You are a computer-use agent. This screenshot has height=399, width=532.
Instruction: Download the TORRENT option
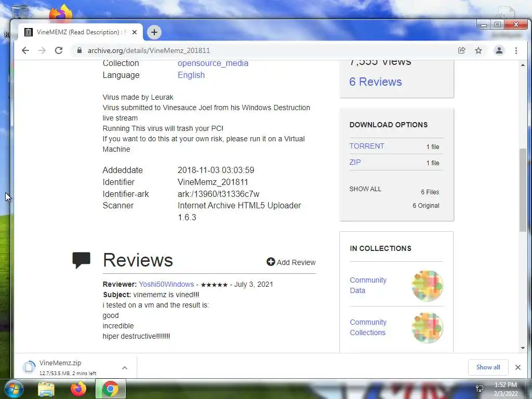pyautogui.click(x=366, y=146)
